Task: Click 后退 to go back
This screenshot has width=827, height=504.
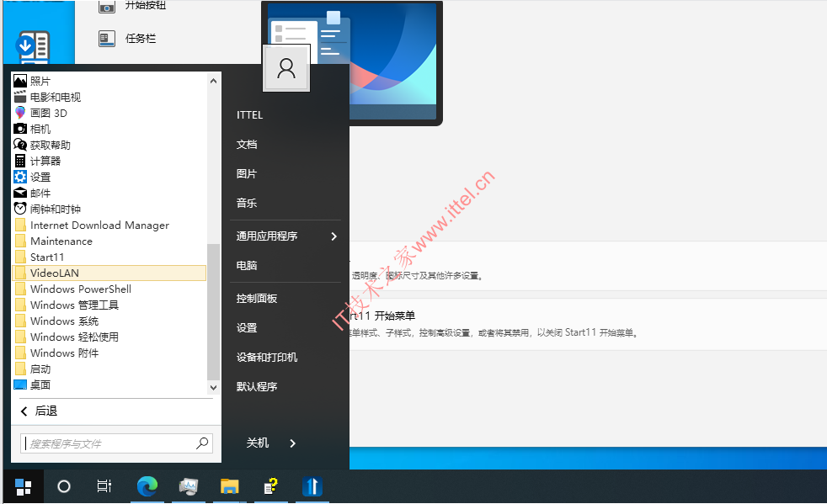Action: point(39,411)
